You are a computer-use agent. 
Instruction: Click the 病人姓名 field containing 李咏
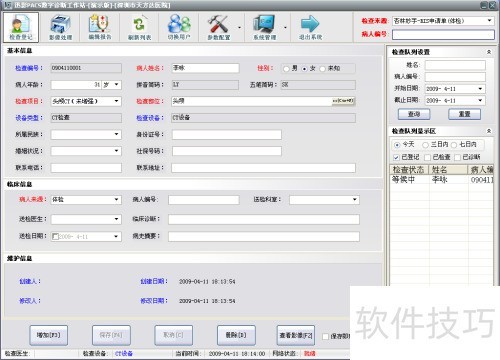click(205, 68)
